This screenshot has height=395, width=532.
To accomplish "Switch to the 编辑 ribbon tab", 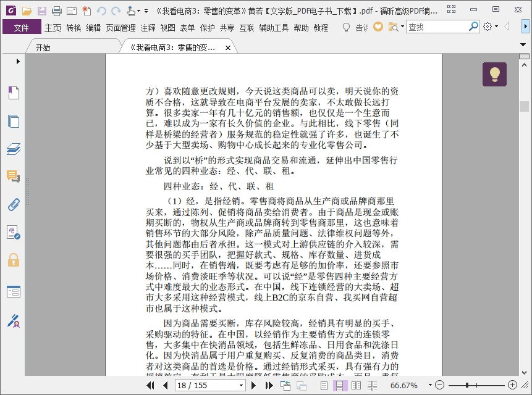I will coord(93,28).
